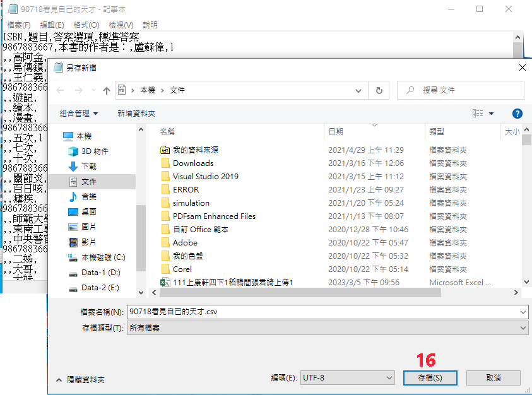
Task: Select 本機 in the navigation tree
Action: click(x=78, y=136)
